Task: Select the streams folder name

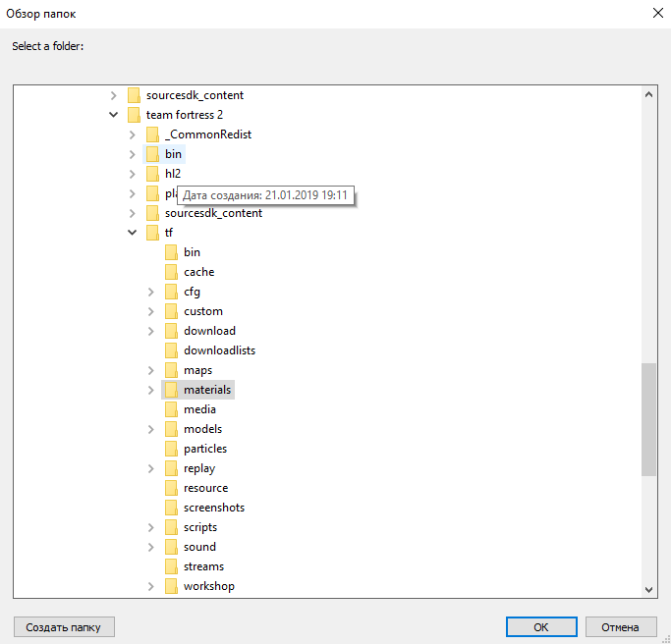Action: click(x=203, y=566)
